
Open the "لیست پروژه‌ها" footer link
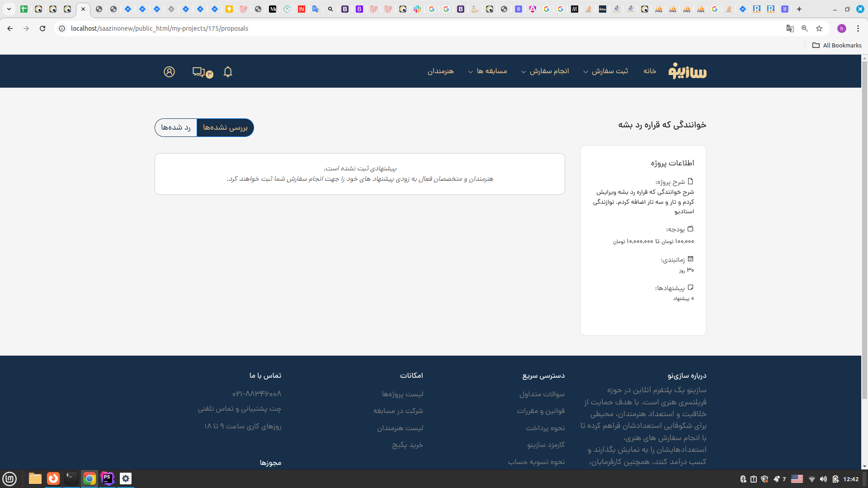click(x=402, y=394)
